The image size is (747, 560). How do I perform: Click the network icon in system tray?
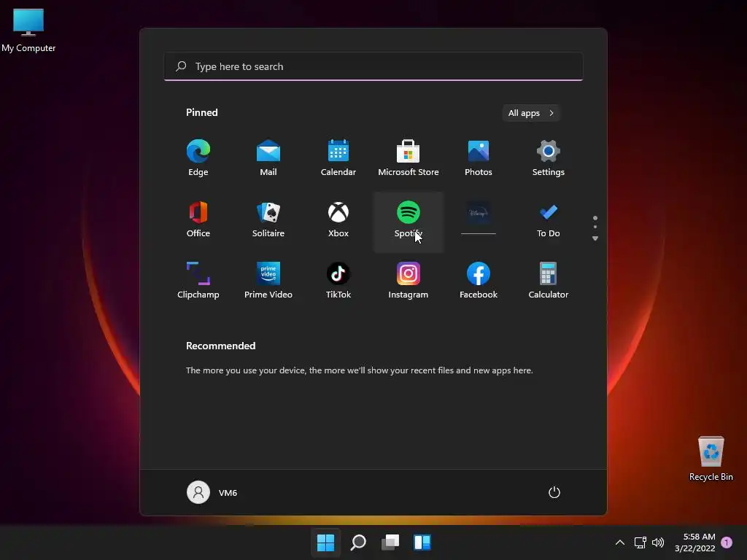(640, 542)
